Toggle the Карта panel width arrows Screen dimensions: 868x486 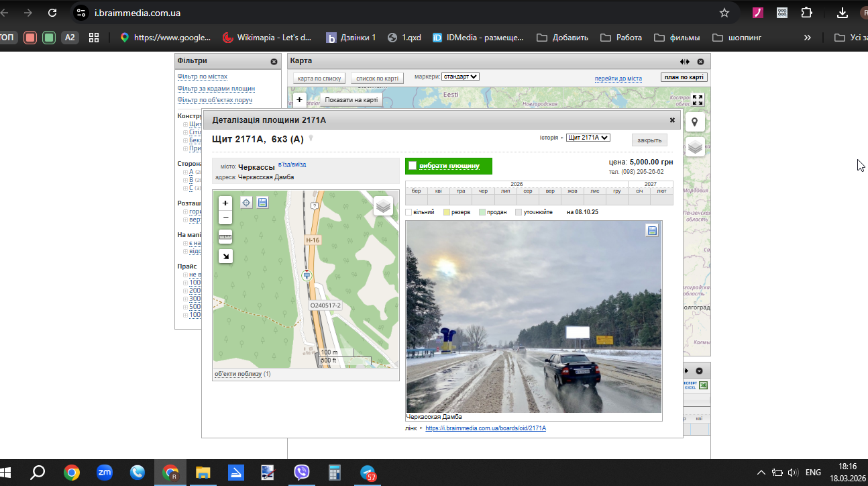coord(684,61)
